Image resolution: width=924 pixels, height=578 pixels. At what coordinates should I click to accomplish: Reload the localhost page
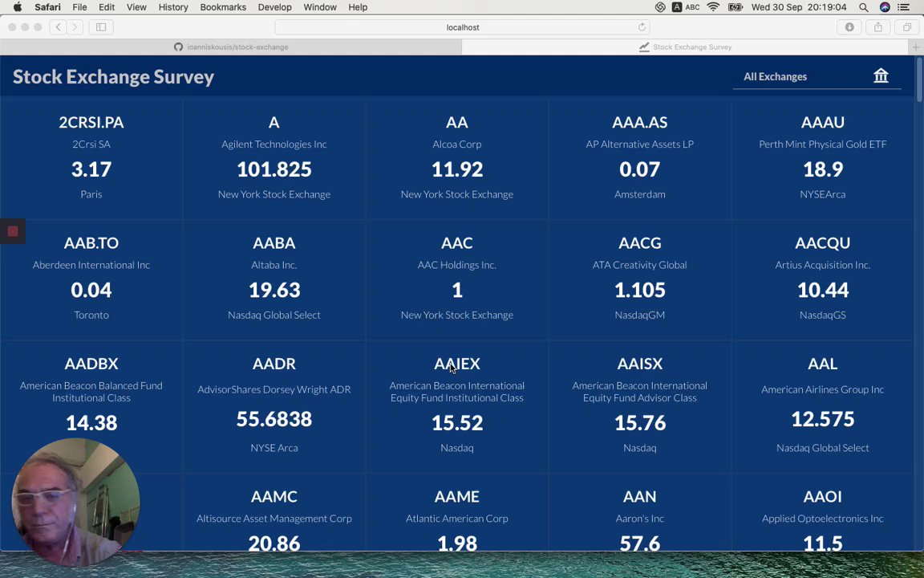click(642, 27)
